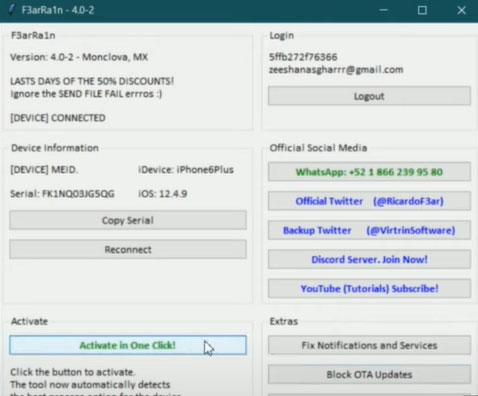Image resolution: width=478 pixels, height=396 pixels.
Task: Select the serial text FK1NQ03JG5QG
Action: [x=78, y=194]
